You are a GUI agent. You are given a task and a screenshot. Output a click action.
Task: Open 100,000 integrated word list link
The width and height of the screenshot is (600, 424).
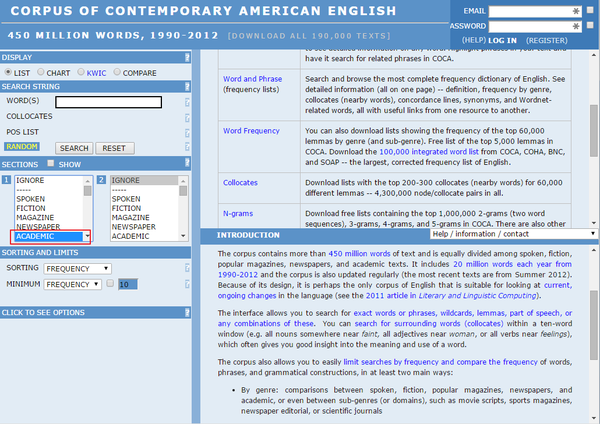tap(429, 152)
